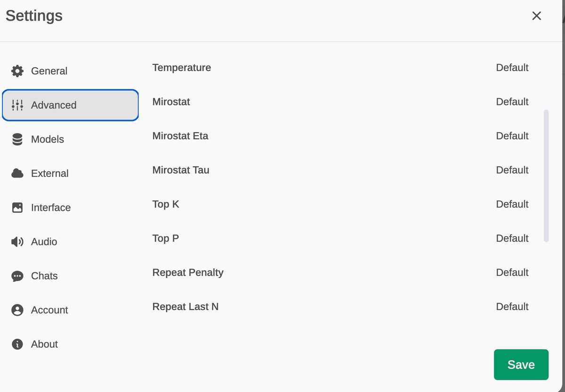Click the General gear icon
Viewport: 565px width, 392px height.
17,71
